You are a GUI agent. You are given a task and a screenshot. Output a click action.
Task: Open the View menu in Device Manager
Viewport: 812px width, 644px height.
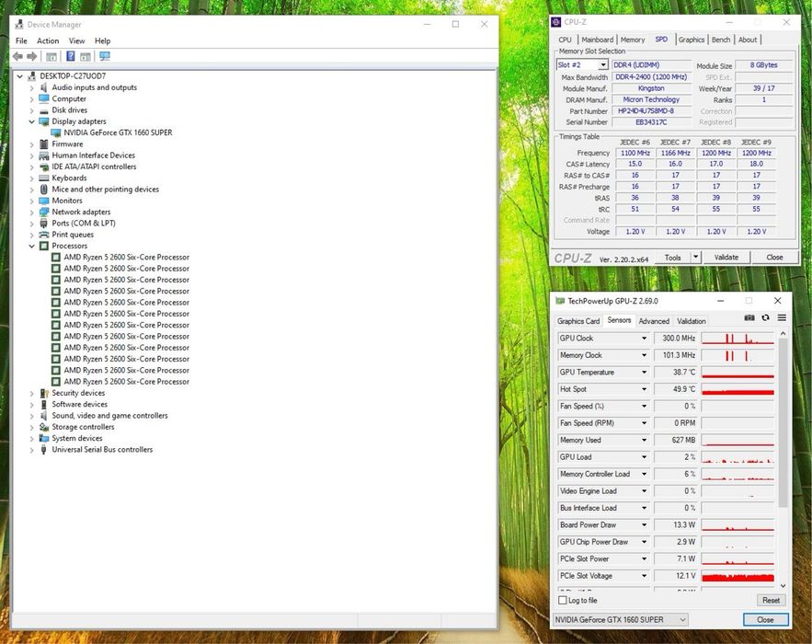76,40
